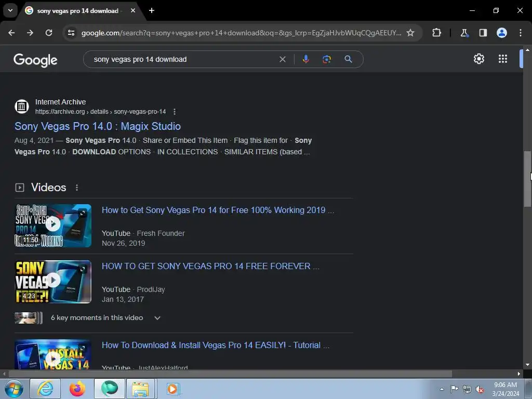Open the tab search dropdown arrow
532x399 pixels.
(x=10, y=10)
